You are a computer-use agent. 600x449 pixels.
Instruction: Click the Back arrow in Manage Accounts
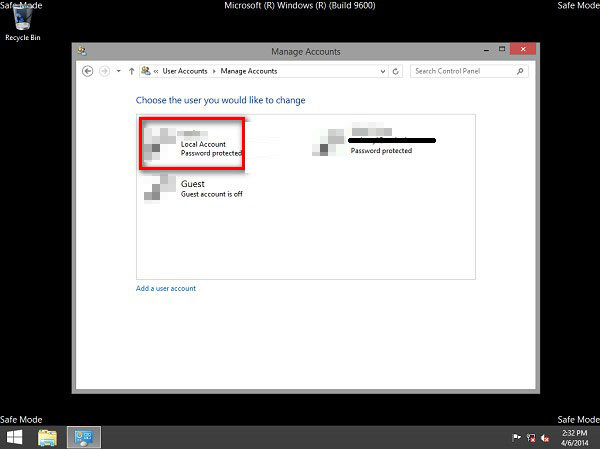88,71
